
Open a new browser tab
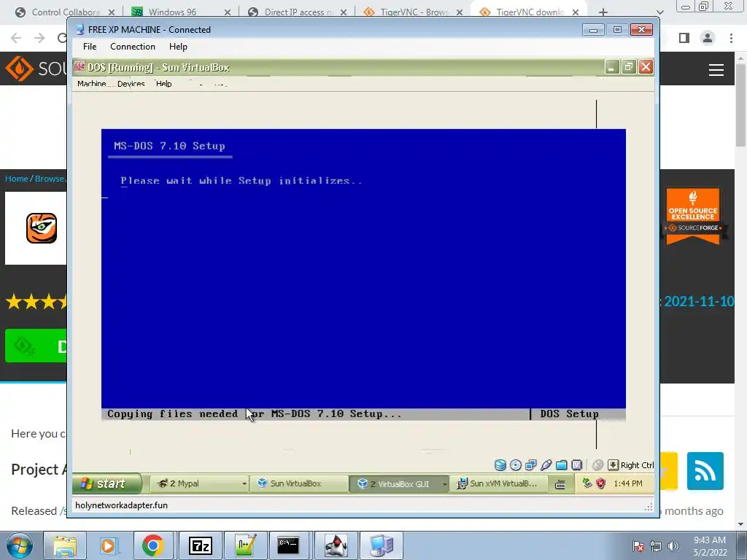coord(603,12)
